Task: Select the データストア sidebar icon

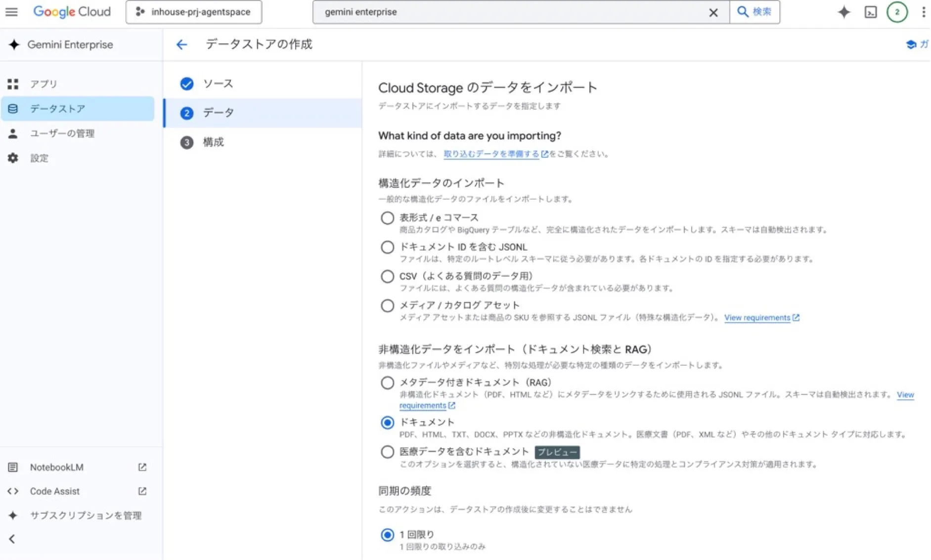Action: tap(13, 109)
